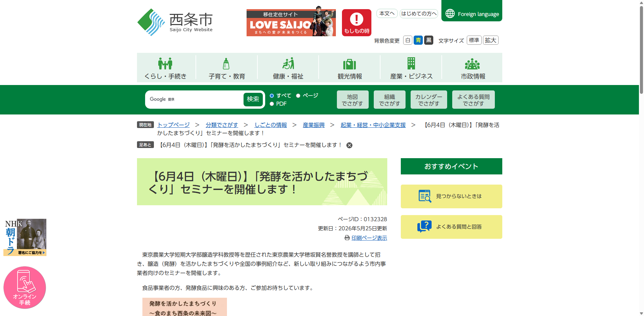This screenshot has width=644, height=316.
Task: Open 健康・福祉 menu with wheelchair icon
Action: (x=288, y=68)
